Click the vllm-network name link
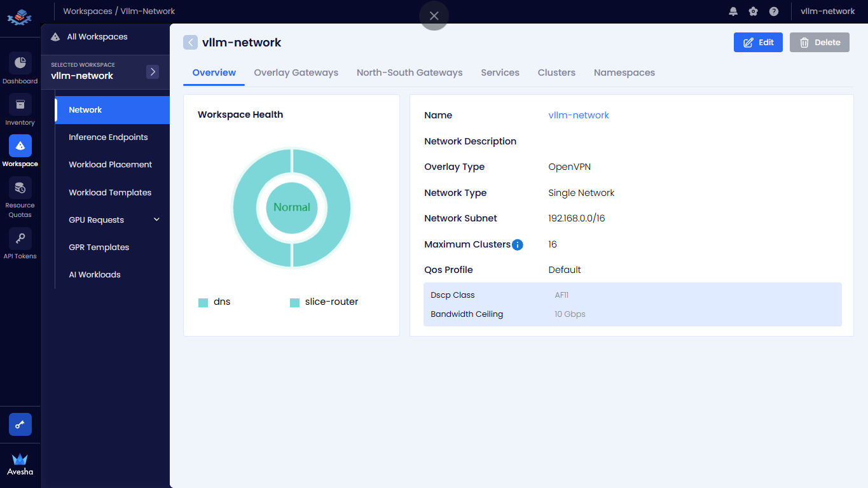 pos(579,115)
